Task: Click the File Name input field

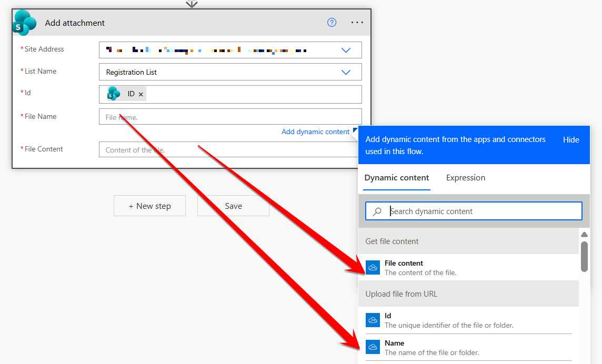Action: coord(230,117)
